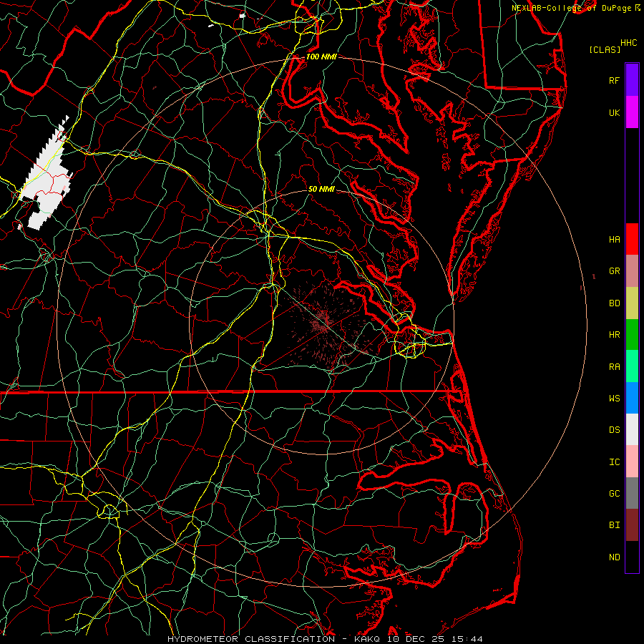
Task: Click the GR legend color swatch
Action: [632, 271]
